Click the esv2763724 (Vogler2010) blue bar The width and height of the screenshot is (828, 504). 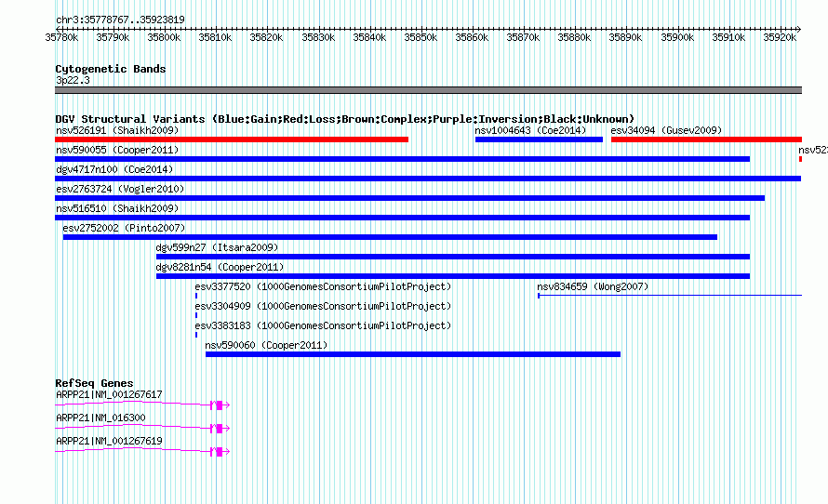click(x=409, y=198)
